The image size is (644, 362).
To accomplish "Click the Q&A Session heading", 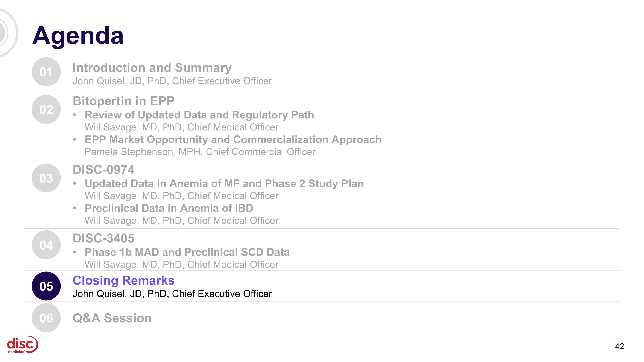I will point(112,318).
